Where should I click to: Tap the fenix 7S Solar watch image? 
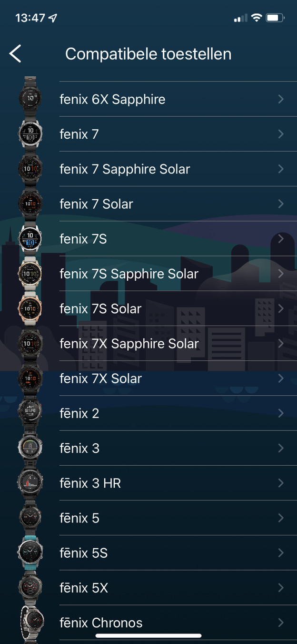coord(30,308)
